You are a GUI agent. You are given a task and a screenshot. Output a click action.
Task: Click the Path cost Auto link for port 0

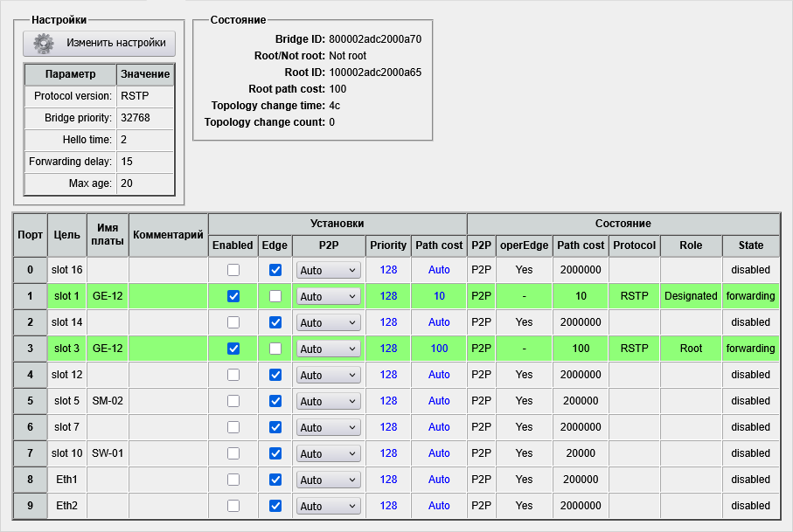click(x=439, y=270)
